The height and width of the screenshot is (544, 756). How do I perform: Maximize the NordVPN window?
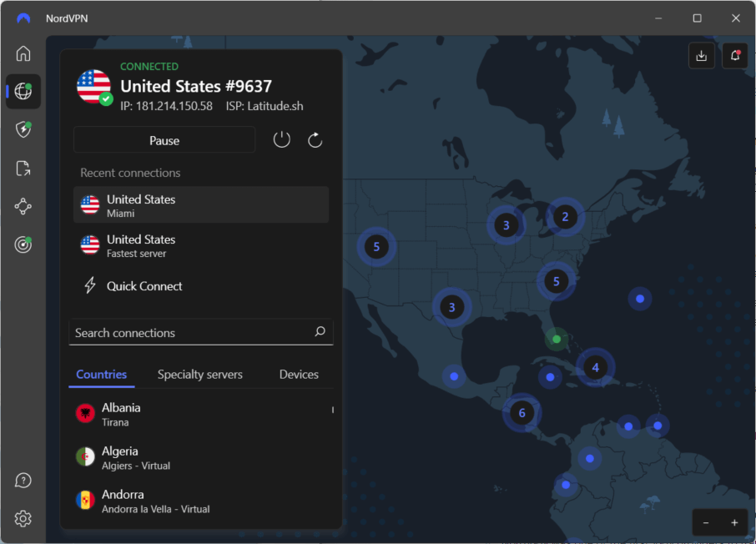(698, 18)
